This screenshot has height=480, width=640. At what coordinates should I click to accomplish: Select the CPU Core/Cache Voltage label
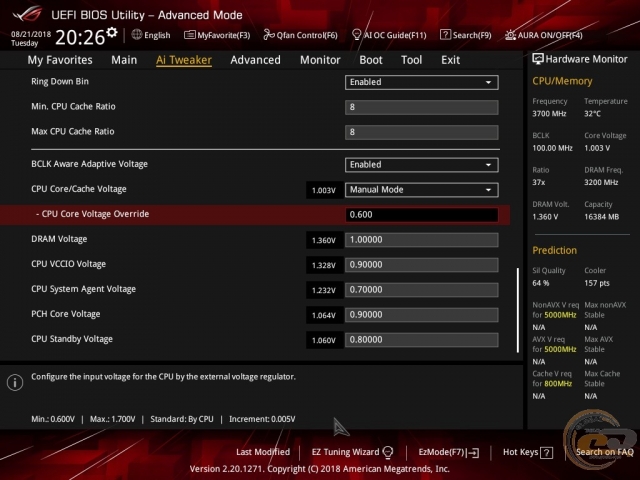[x=79, y=189]
